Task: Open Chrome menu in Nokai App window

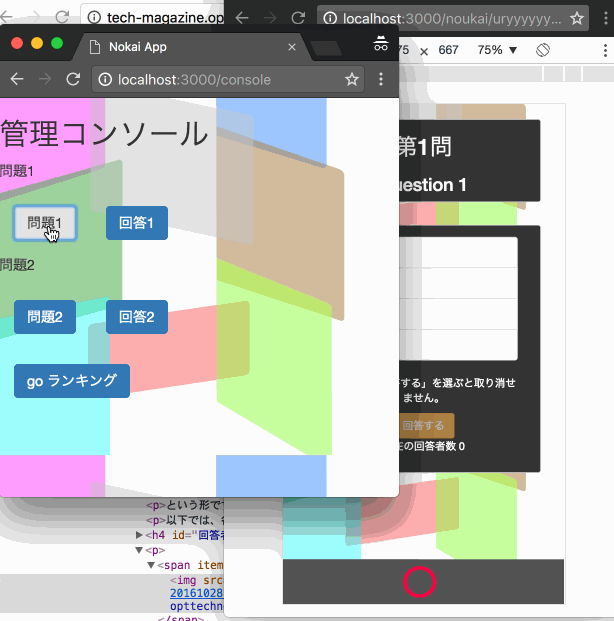Action: pyautogui.click(x=381, y=79)
